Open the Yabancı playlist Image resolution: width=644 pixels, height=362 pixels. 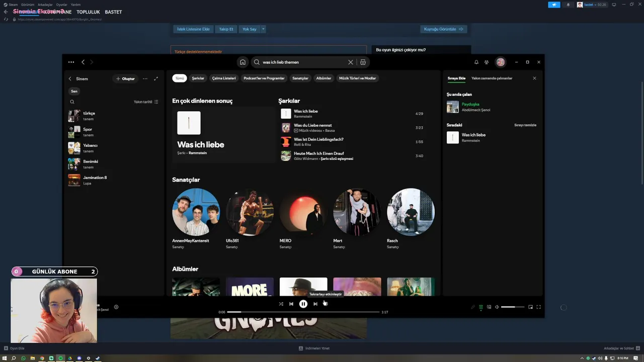pos(115,148)
